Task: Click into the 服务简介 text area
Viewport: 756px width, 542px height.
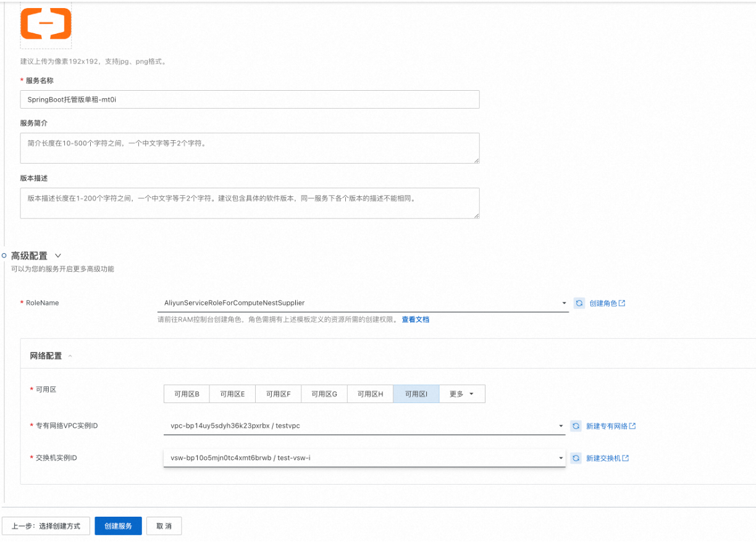Action: (x=250, y=148)
